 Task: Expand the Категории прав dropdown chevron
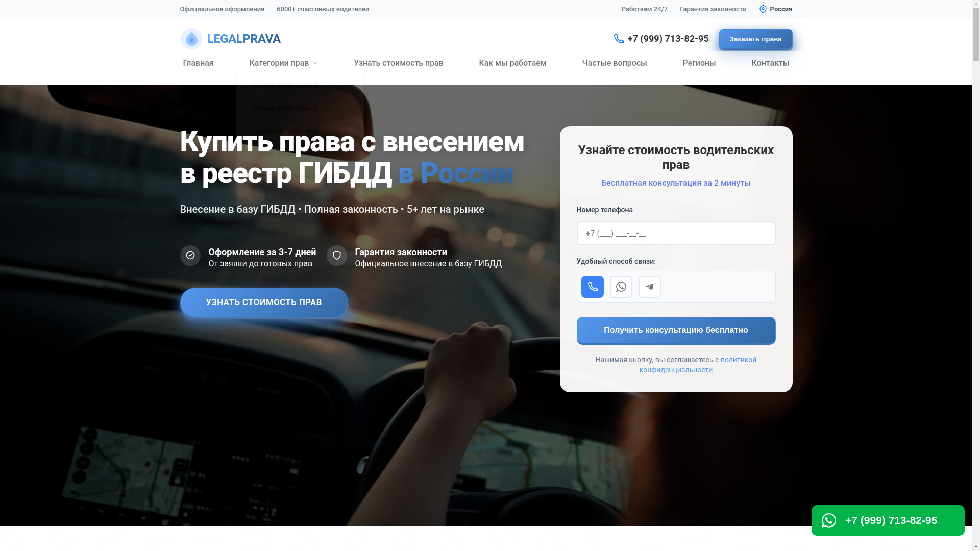click(x=315, y=63)
